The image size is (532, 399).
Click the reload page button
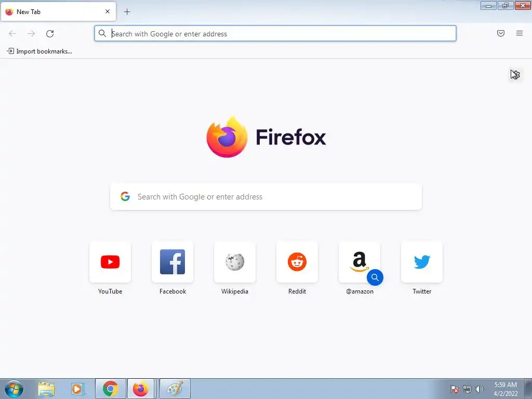[50, 34]
